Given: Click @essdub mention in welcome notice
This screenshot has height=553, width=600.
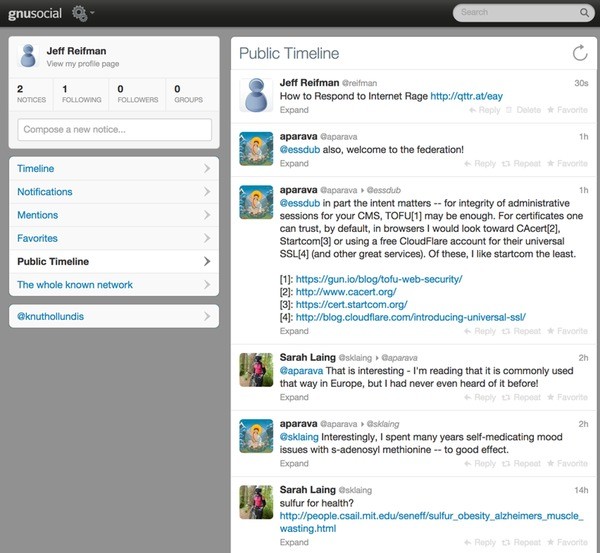Looking at the screenshot, I should click(x=300, y=150).
